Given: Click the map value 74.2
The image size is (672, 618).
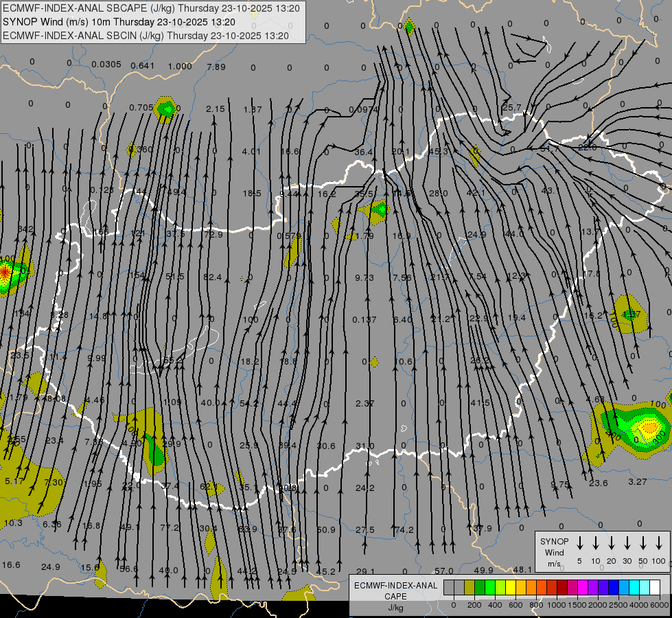Looking at the screenshot, I should (404, 529).
